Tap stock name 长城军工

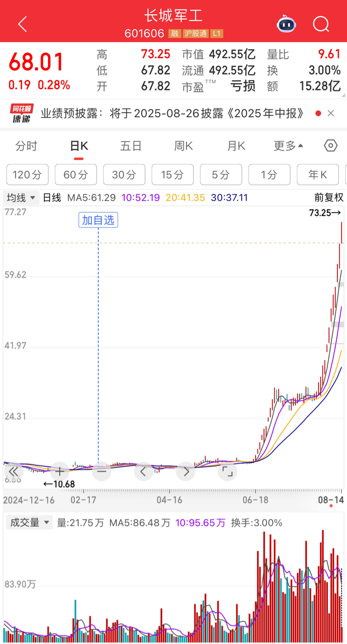[x=173, y=16]
